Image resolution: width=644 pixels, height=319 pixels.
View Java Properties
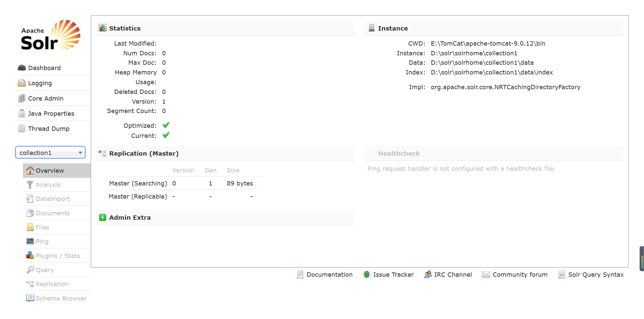pyautogui.click(x=51, y=113)
